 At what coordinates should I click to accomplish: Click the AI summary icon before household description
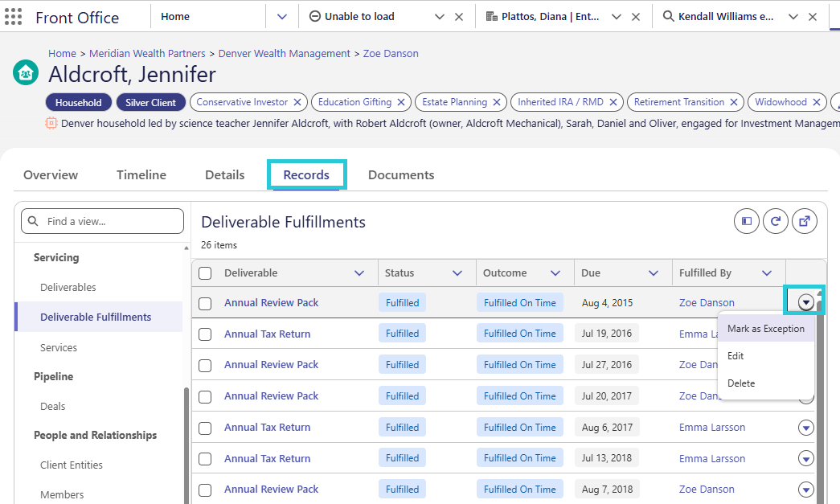point(51,123)
